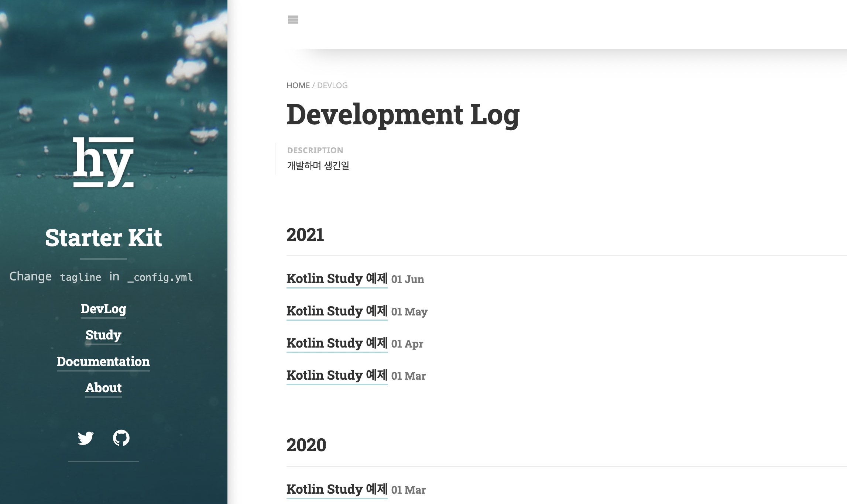Viewport: 847px width, 504px height.
Task: Click the DEVLOG breadcrumb text
Action: click(x=332, y=86)
